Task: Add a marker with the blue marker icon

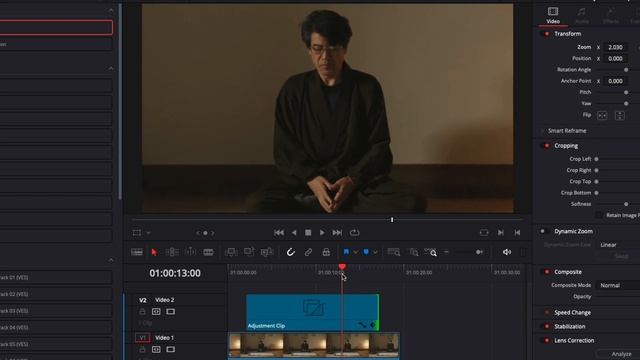Action: (x=366, y=252)
